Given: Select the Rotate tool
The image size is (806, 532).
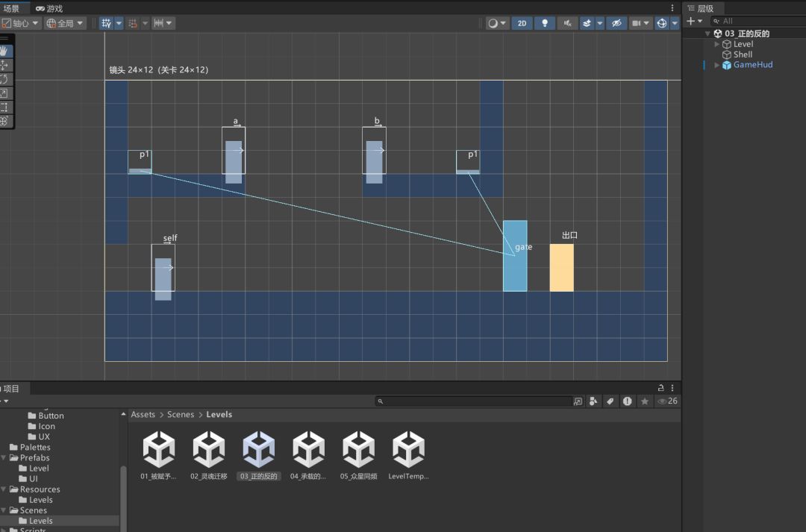Looking at the screenshot, I should pyautogui.click(x=4, y=79).
